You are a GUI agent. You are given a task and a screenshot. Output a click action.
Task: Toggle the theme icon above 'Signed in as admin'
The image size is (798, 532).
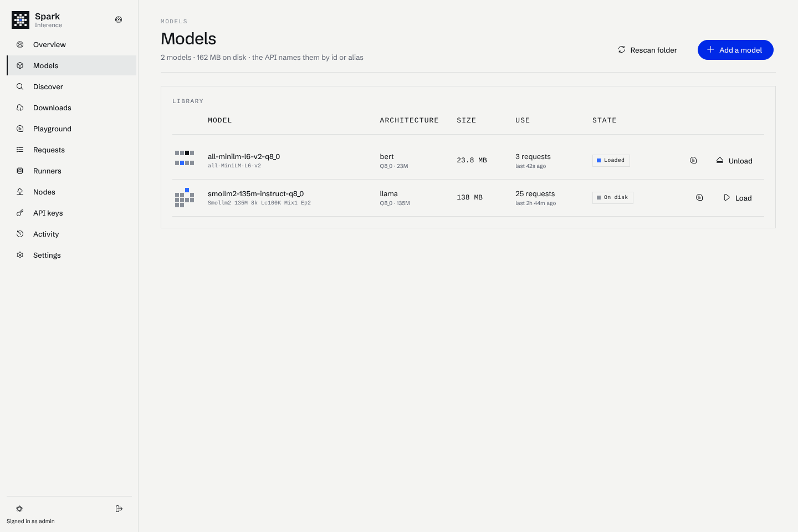click(19, 509)
